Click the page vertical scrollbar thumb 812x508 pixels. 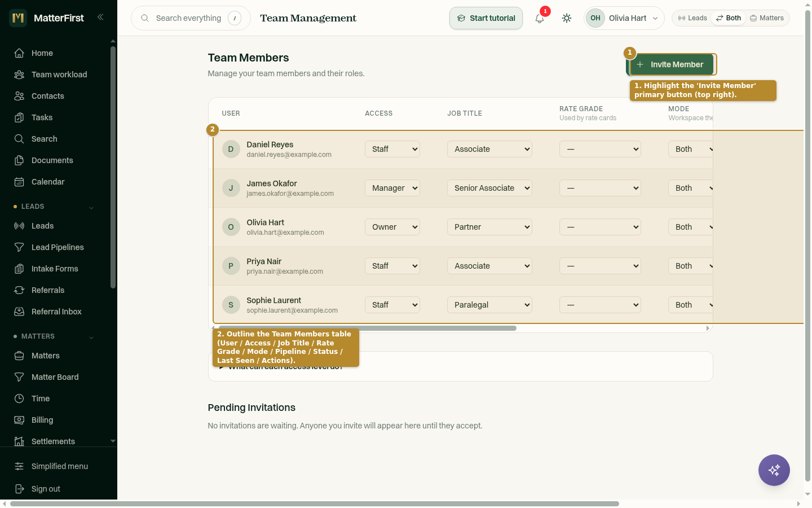(x=807, y=246)
